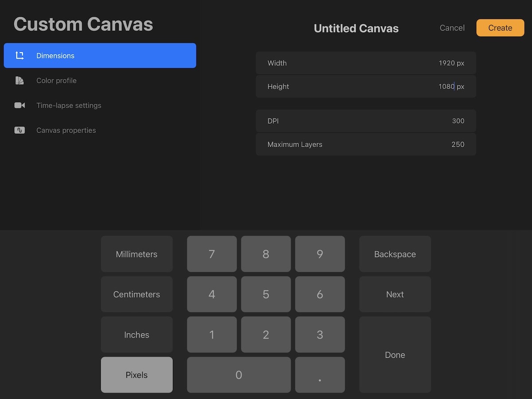The height and width of the screenshot is (399, 532).
Task: Select Inches as the measurement unit
Action: [137, 334]
